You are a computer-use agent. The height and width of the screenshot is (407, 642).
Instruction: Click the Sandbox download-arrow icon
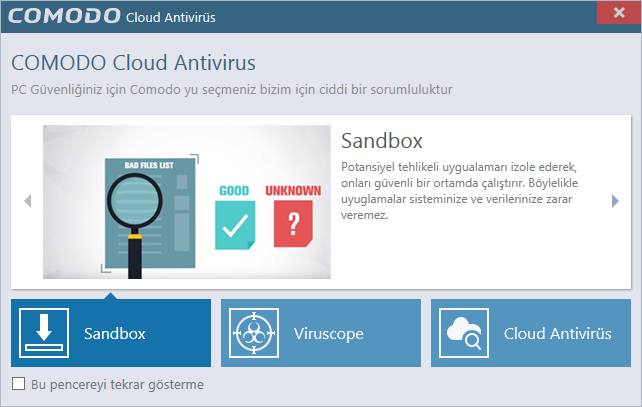click(44, 333)
